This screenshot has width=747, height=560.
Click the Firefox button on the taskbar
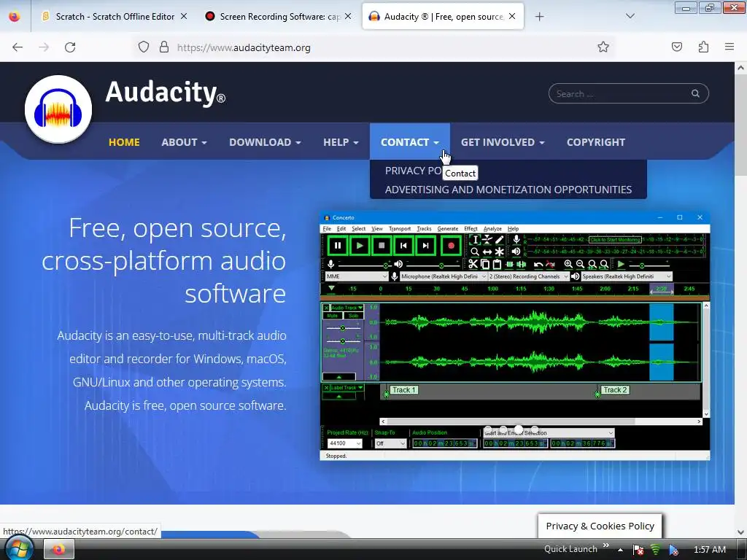tap(58, 550)
